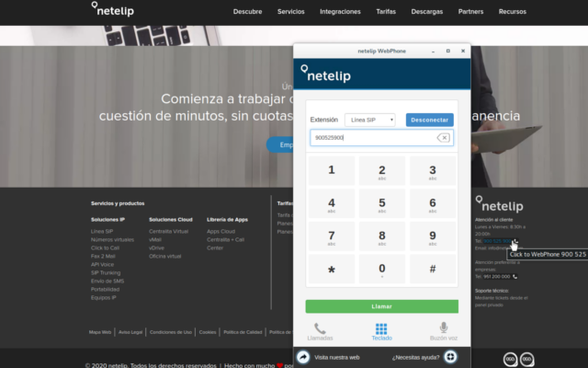Screen dimensions: 588x368
Task: Click the ¿Necesitas ayuda? link text
Action: pyautogui.click(x=415, y=357)
